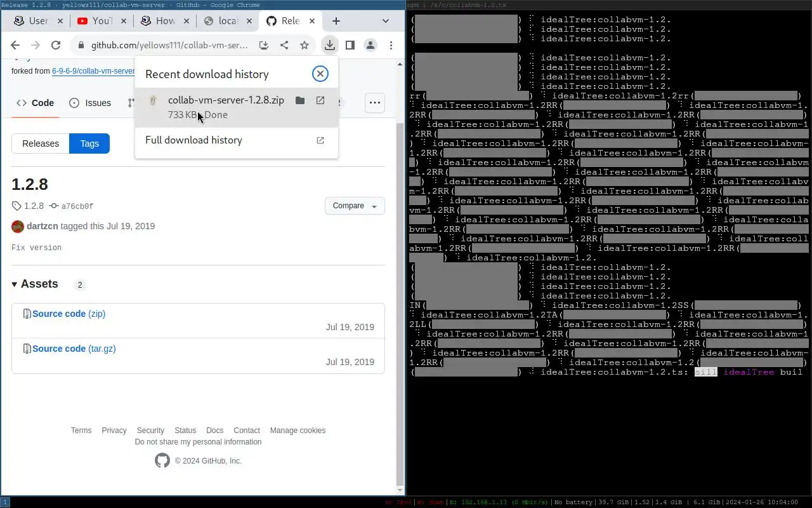The image size is (812, 508).
Task: Click the dartzcn avatar image
Action: coord(18,226)
